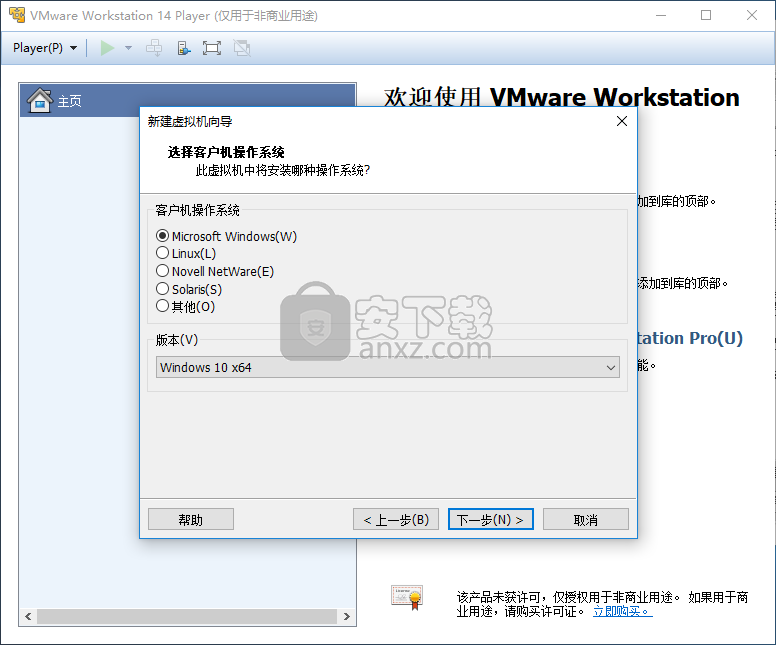
Task: Click the VMware Workstation title bar logo
Action: (x=16, y=15)
